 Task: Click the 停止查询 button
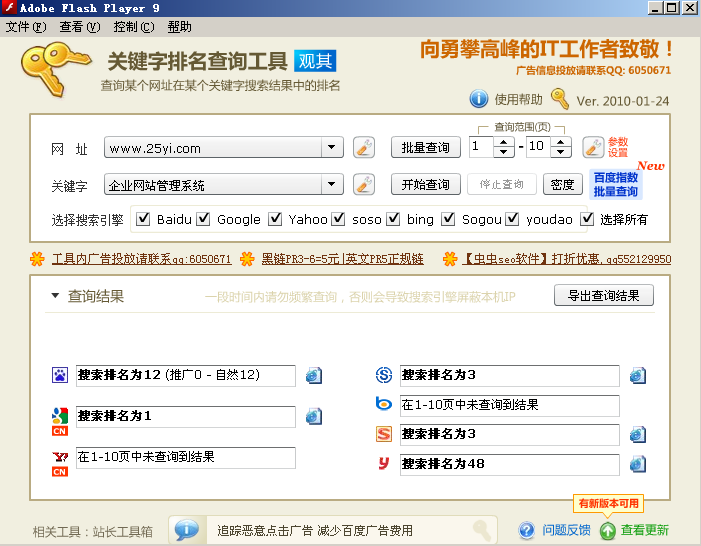click(502, 184)
